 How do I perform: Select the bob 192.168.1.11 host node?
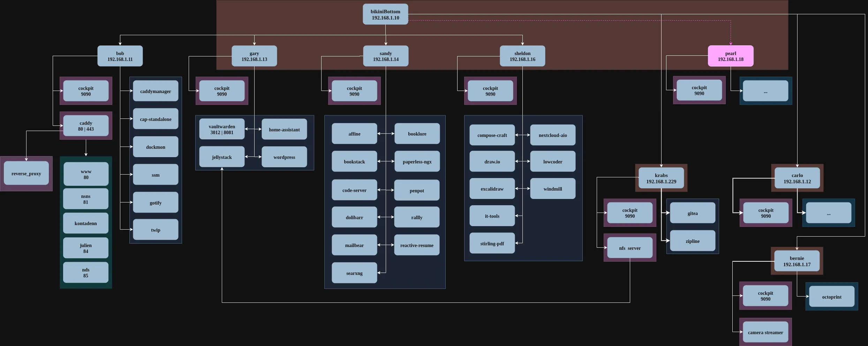(x=120, y=56)
